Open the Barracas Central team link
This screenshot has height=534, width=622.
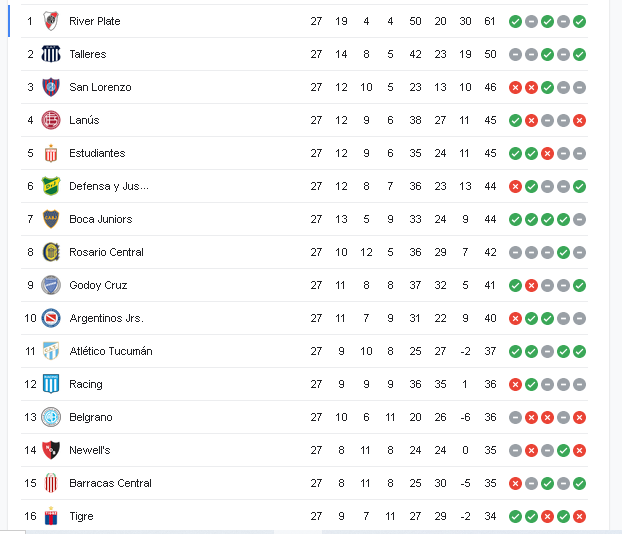click(110, 483)
